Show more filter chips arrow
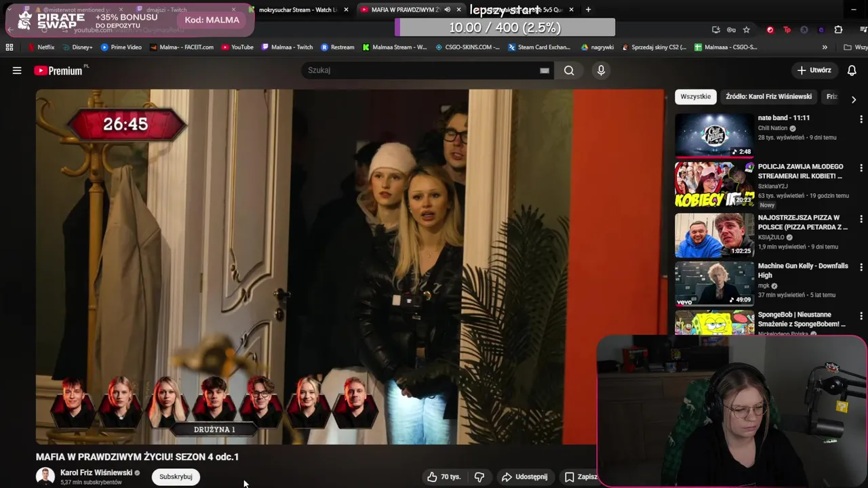Screen dimensions: 868x488 pyautogui.click(x=853, y=99)
